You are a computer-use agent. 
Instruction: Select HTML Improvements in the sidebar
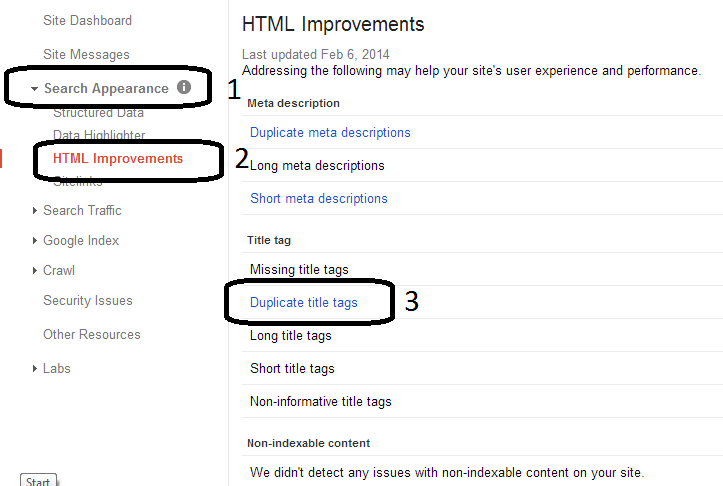(118, 158)
